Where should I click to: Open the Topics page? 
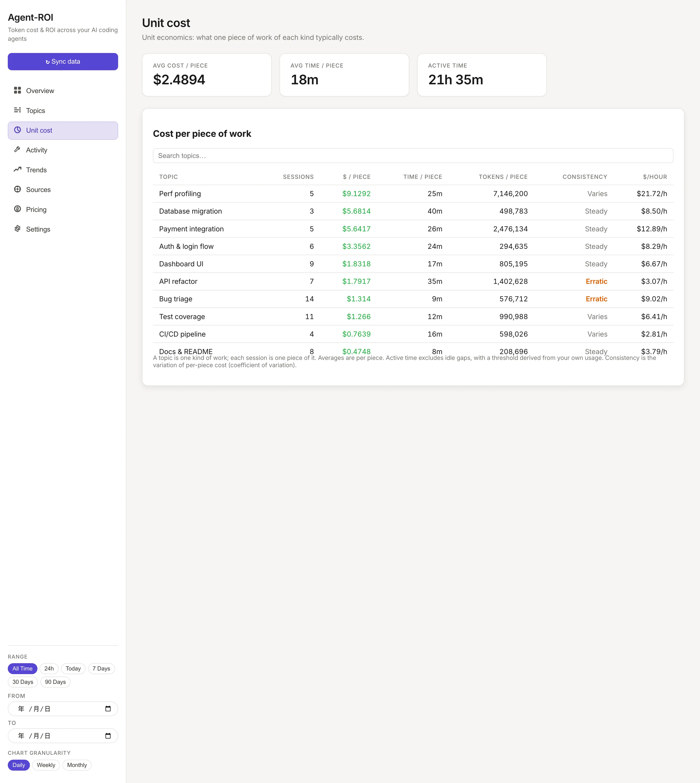(63, 111)
